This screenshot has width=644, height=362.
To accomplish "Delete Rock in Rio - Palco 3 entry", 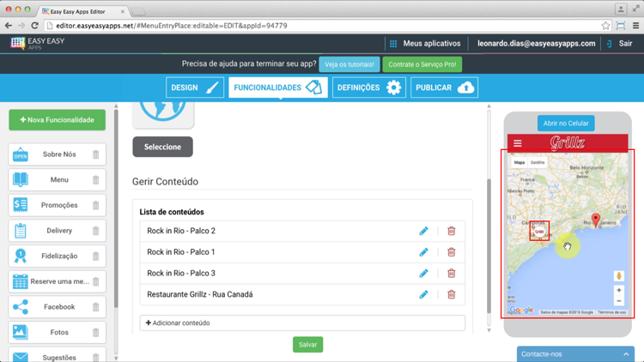I will click(451, 274).
